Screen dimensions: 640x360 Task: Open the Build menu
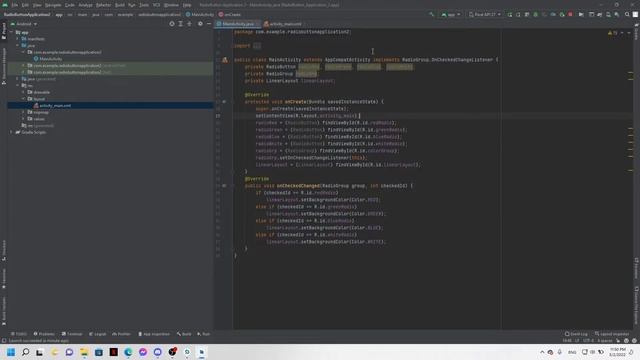click(x=120, y=5)
